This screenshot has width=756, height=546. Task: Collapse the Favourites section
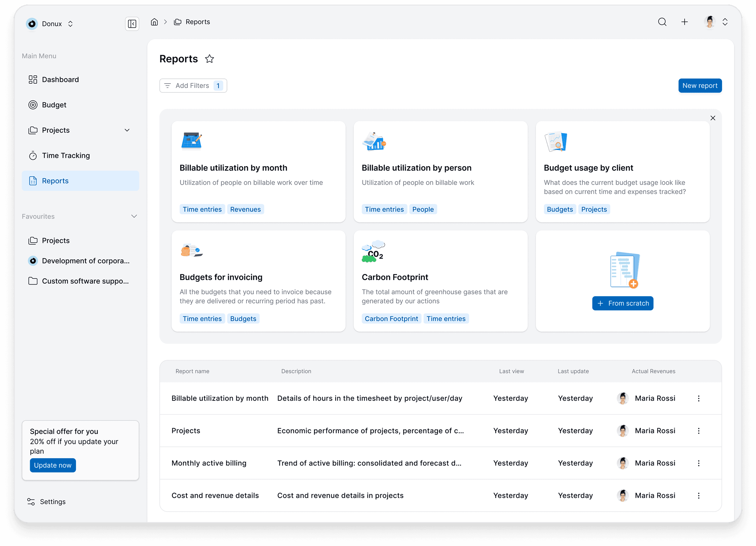(x=134, y=216)
